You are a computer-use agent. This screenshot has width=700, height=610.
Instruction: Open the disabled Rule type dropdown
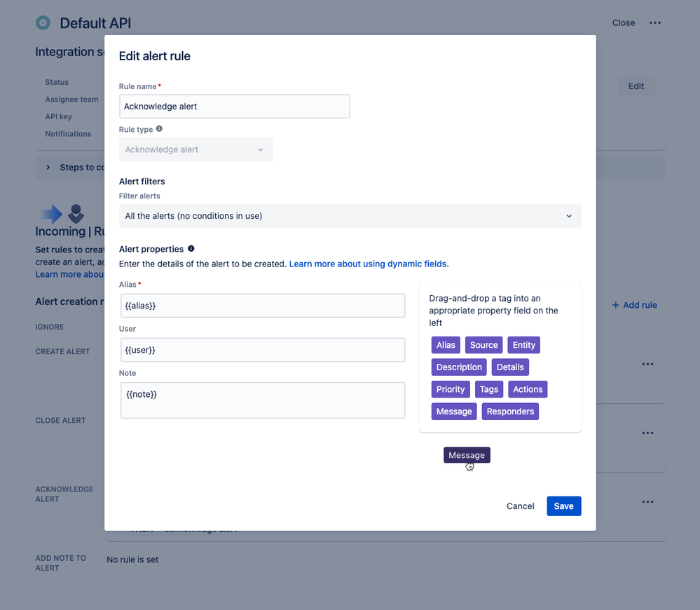[195, 149]
